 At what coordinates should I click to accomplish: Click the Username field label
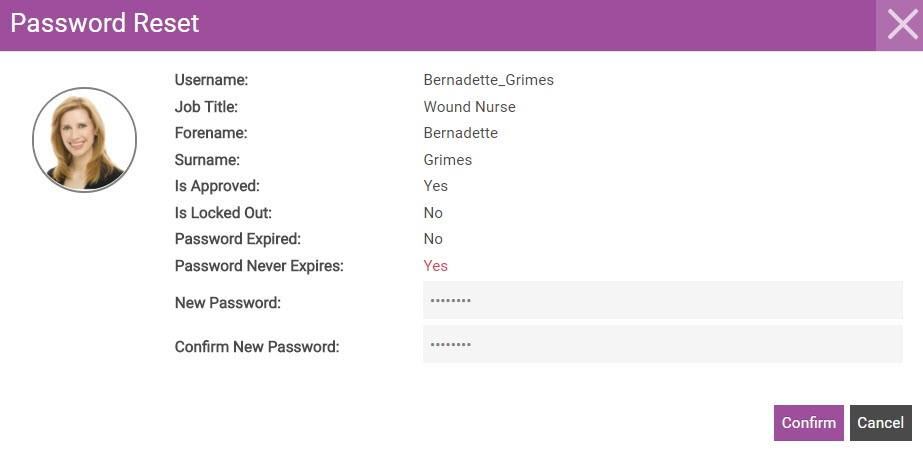(211, 80)
